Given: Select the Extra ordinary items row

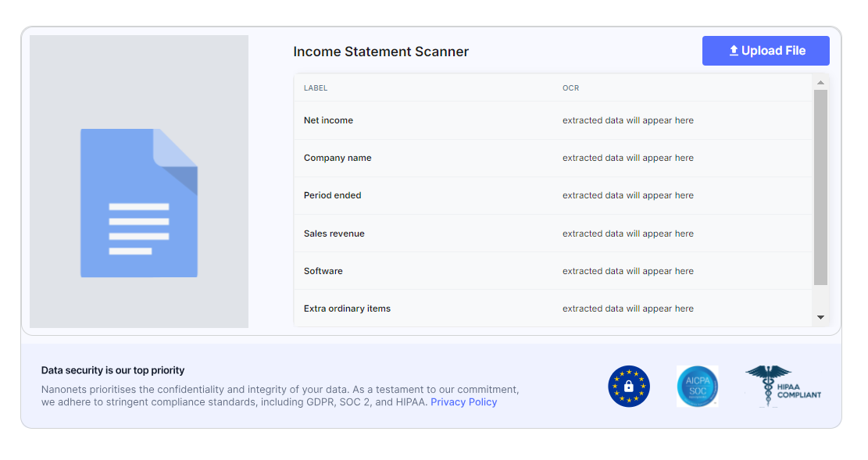Looking at the screenshot, I should tap(347, 308).
